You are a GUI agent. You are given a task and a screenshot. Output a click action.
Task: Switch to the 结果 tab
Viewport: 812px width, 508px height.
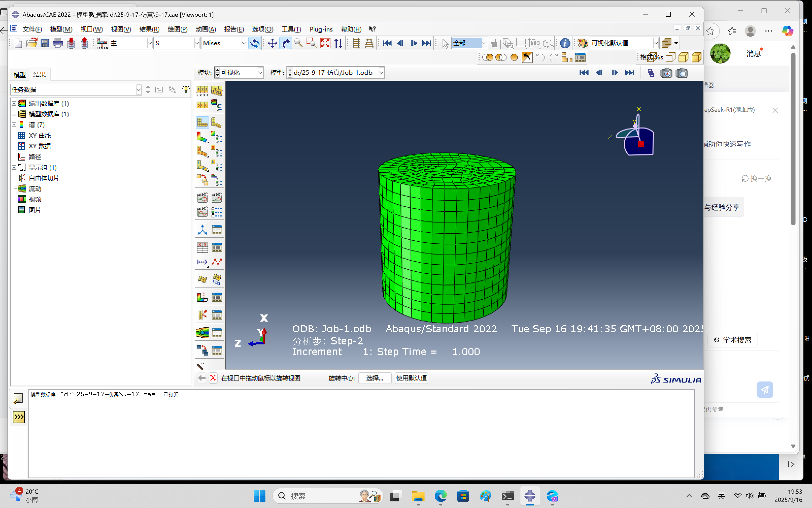39,74
